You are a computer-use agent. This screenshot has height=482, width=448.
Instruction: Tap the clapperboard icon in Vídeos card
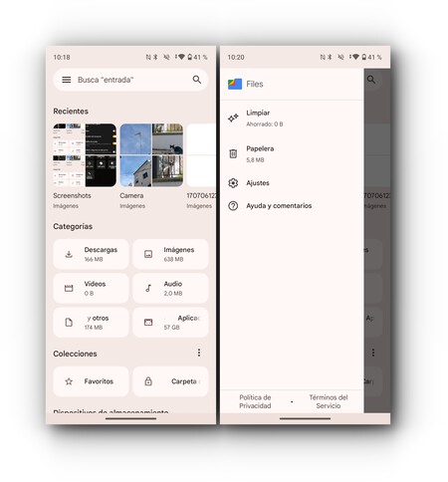pos(69,288)
